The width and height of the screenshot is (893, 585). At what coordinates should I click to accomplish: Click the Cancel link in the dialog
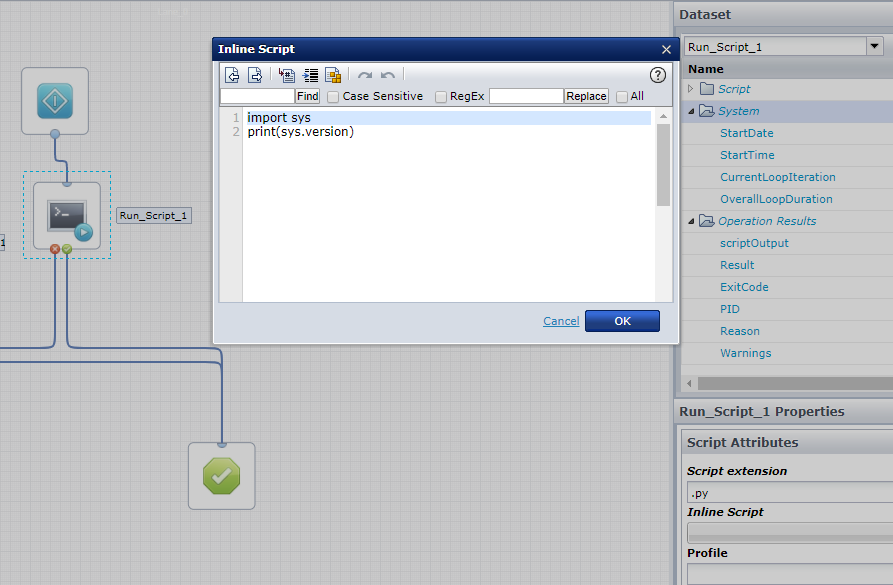(560, 320)
